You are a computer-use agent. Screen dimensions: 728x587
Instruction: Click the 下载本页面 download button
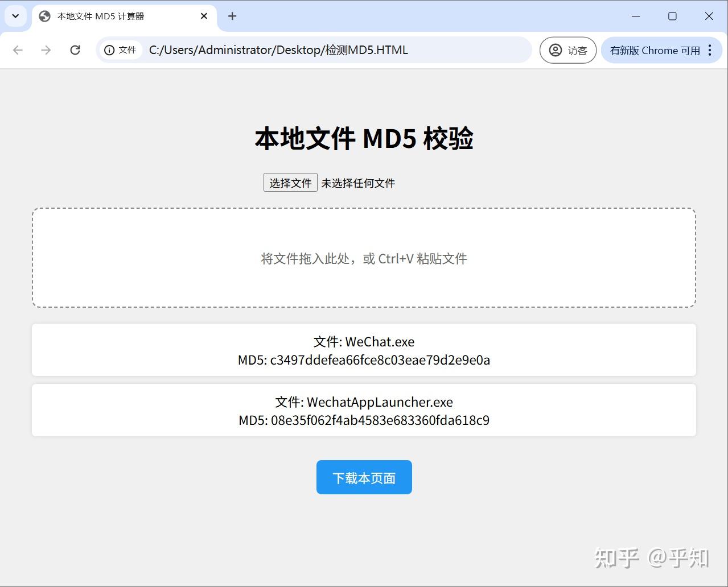[x=364, y=477]
